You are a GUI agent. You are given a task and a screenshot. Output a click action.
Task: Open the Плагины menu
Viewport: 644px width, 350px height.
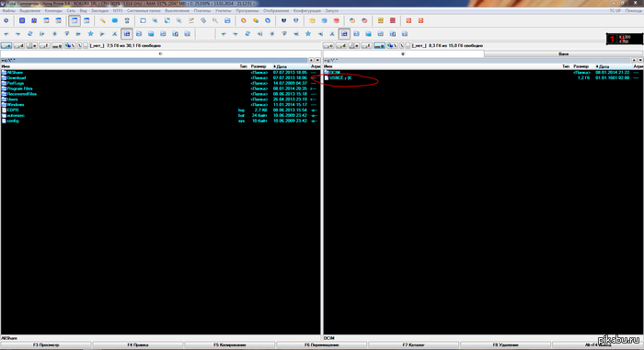[x=202, y=11]
